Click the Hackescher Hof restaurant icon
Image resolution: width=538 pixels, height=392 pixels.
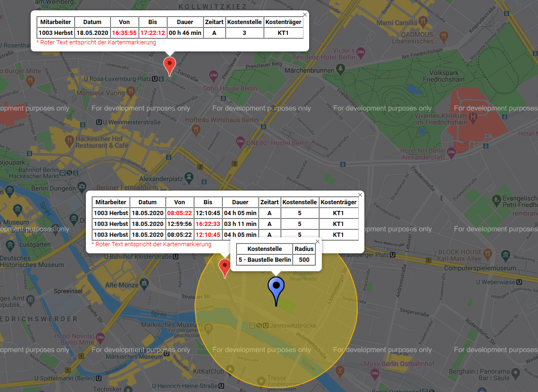point(70,140)
